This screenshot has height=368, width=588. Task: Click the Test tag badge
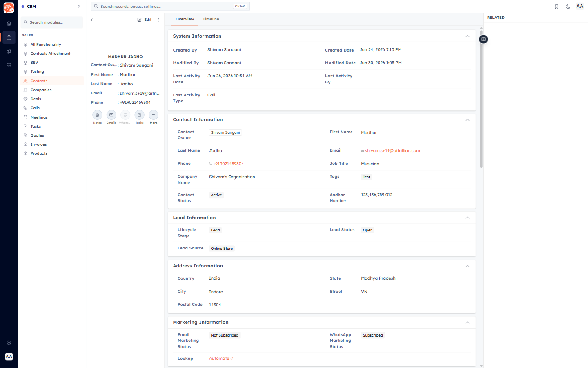click(x=367, y=177)
